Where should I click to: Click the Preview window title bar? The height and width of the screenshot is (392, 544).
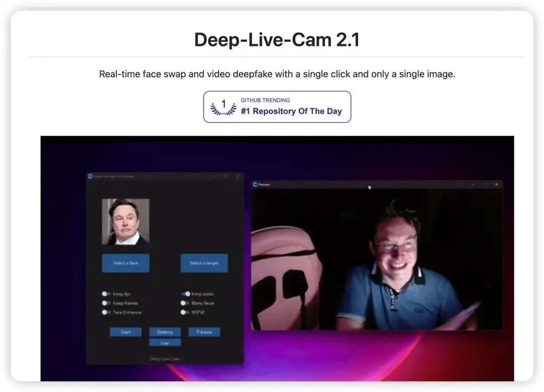[376, 184]
